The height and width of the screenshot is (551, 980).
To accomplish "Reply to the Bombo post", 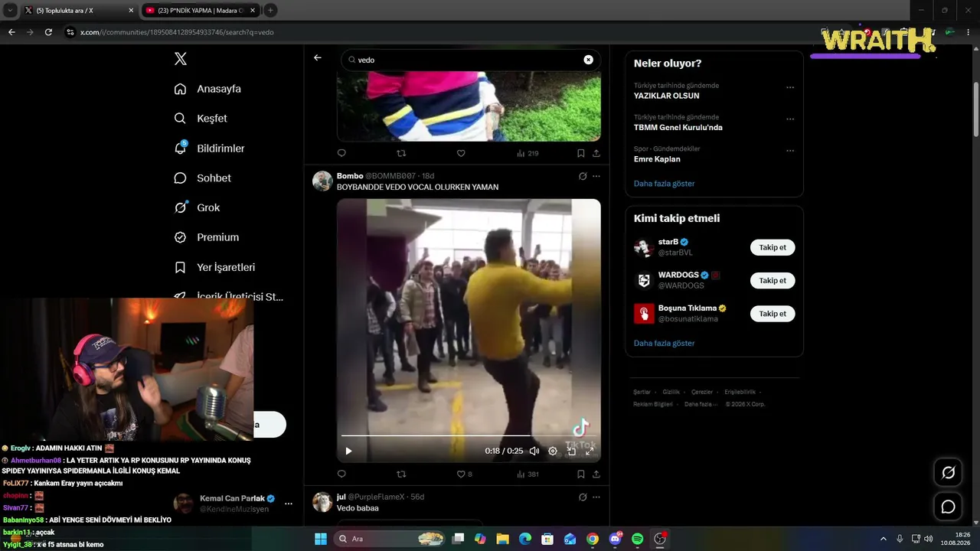I will 341,474.
